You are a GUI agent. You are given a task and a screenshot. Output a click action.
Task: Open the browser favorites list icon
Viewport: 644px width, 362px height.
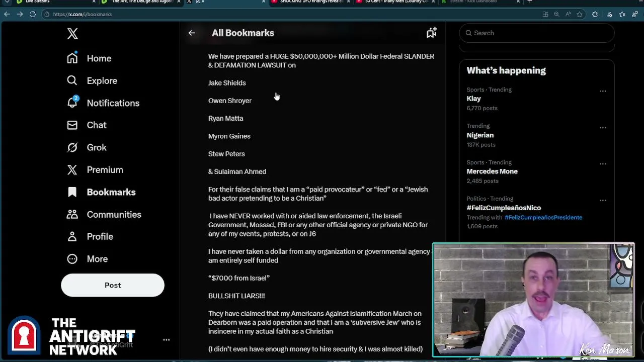pyautogui.click(x=622, y=14)
